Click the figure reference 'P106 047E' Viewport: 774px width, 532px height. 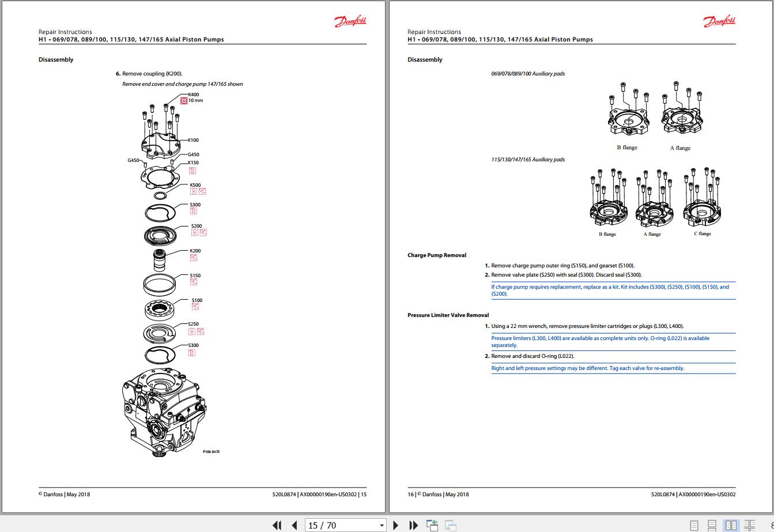[211, 451]
